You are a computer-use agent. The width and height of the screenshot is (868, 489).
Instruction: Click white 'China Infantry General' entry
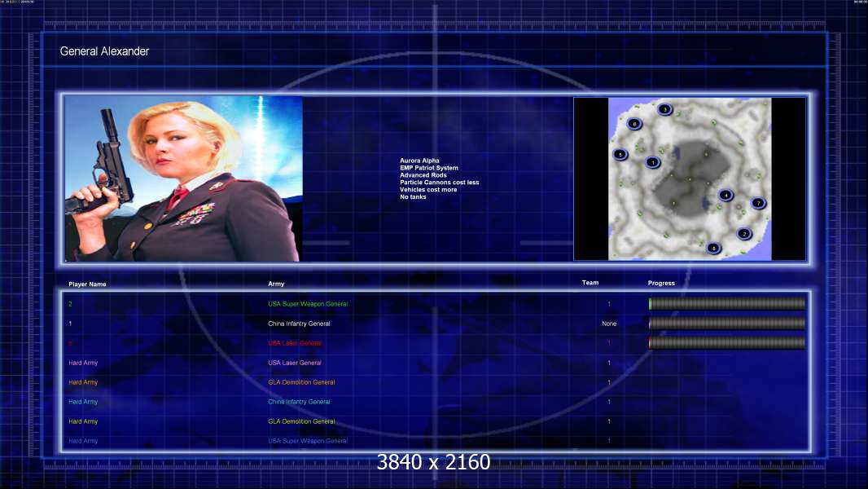coord(299,324)
